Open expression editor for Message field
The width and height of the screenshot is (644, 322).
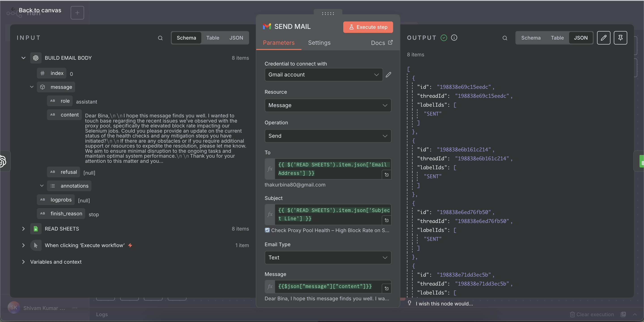(x=386, y=288)
